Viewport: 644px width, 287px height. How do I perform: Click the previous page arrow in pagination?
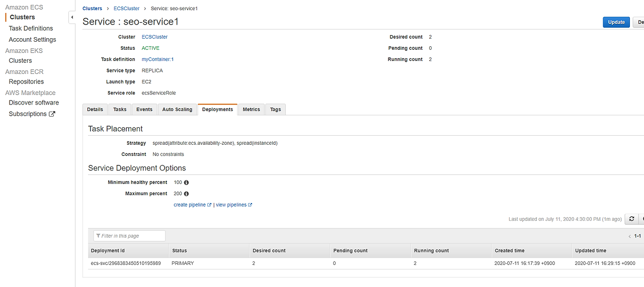(629, 236)
